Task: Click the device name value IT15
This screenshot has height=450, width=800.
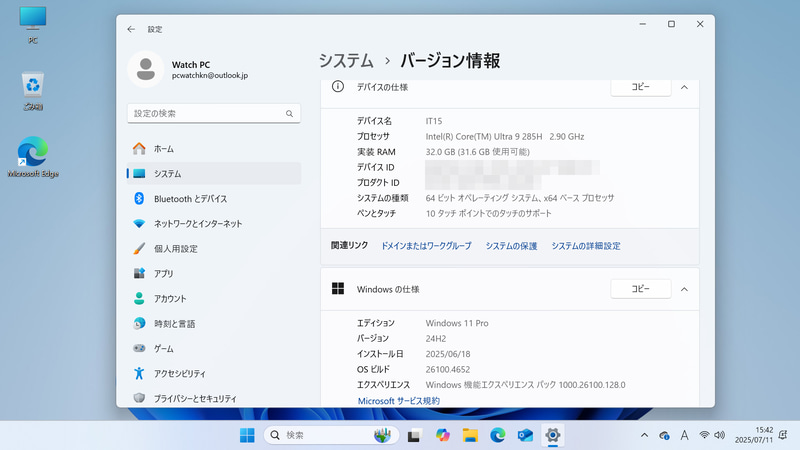Action: (x=434, y=121)
